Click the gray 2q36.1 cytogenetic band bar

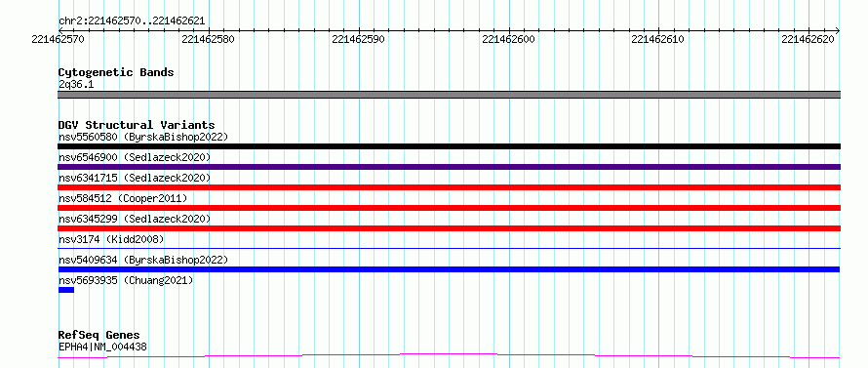tap(449, 95)
